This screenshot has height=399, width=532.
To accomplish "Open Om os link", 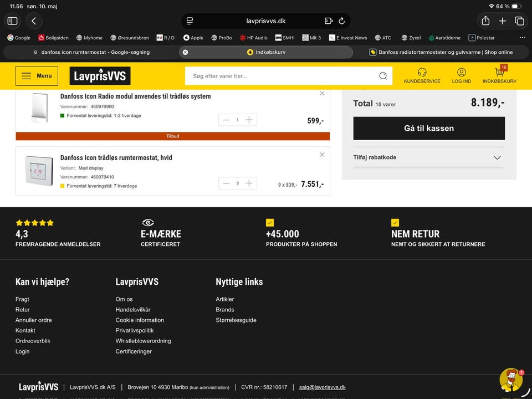I will [x=124, y=299].
